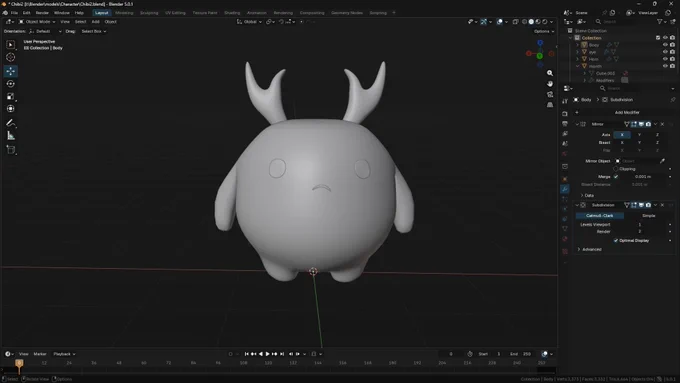Select the Simple subdivision type
The image size is (680, 383).
(x=649, y=216)
